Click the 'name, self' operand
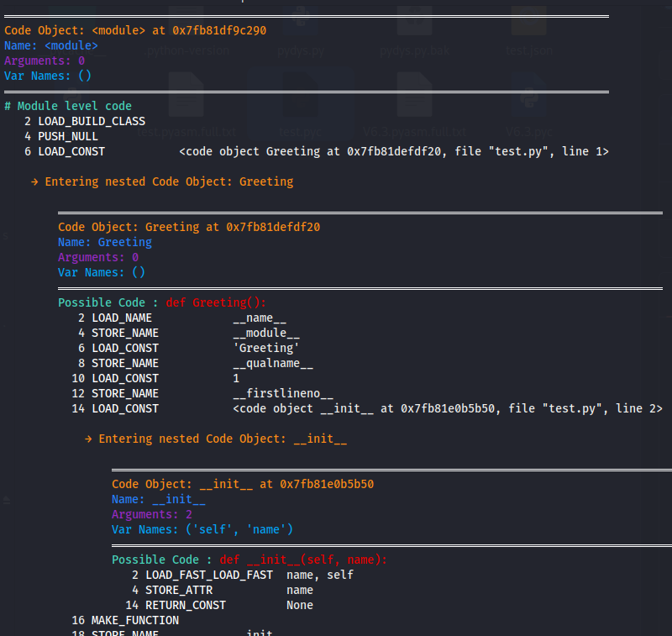Image resolution: width=672 pixels, height=636 pixels. tap(320, 576)
